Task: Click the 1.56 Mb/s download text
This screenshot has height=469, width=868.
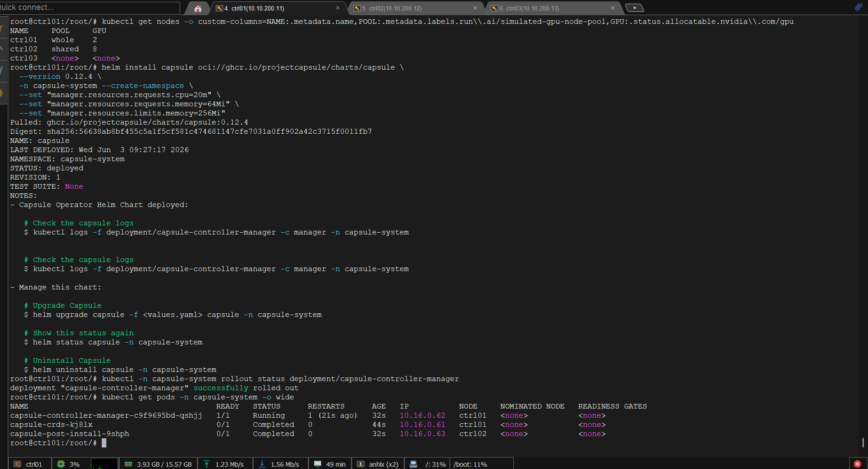Action: click(x=285, y=464)
